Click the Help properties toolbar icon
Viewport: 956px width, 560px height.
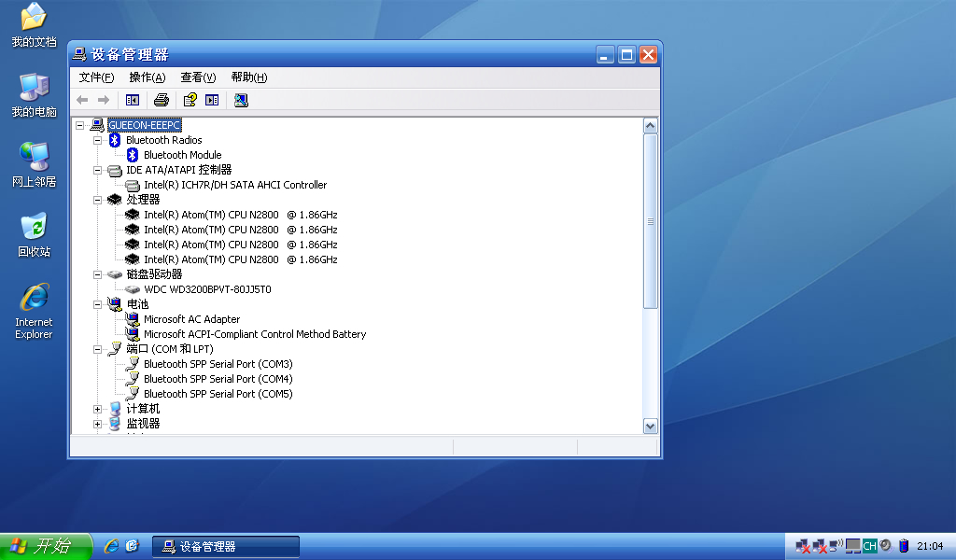click(x=190, y=100)
